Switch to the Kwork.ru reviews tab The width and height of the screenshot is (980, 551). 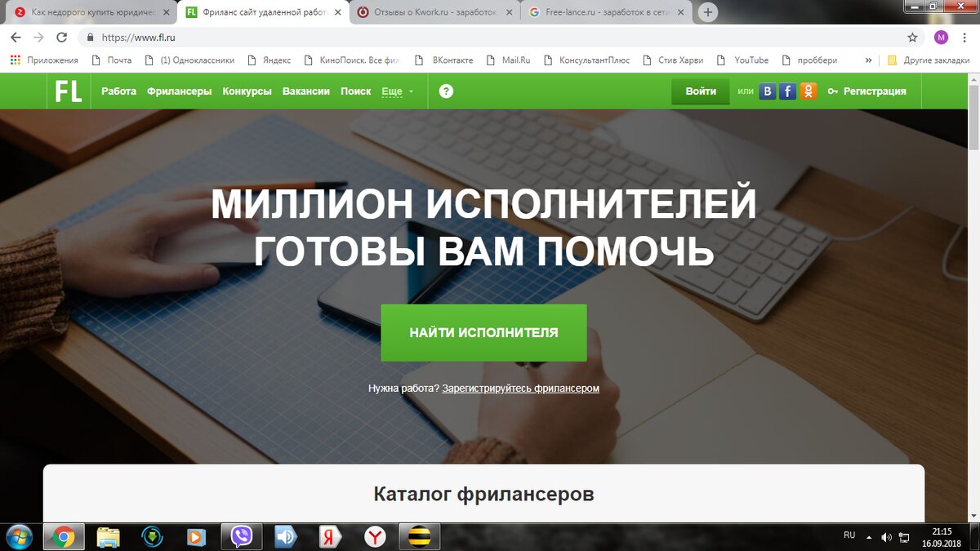[433, 12]
